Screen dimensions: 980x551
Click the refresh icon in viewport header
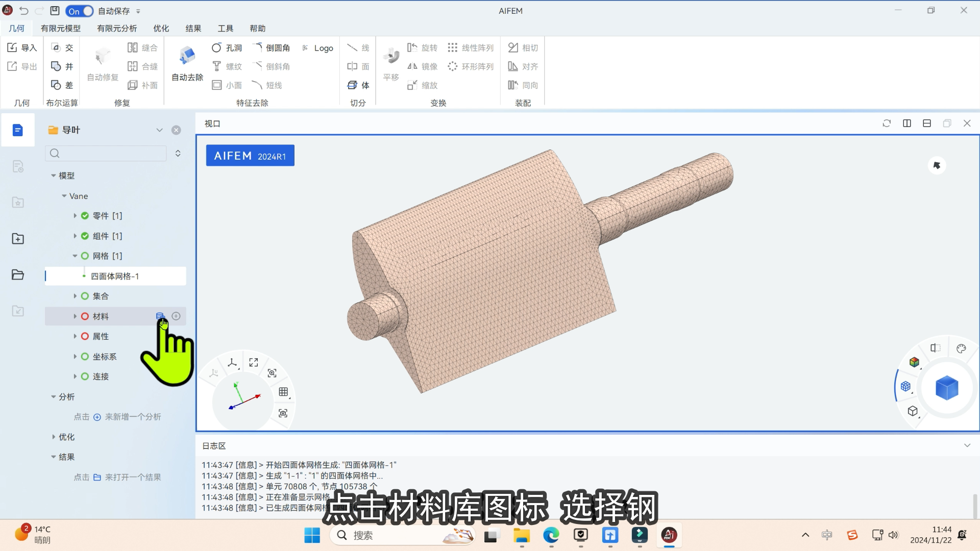887,123
